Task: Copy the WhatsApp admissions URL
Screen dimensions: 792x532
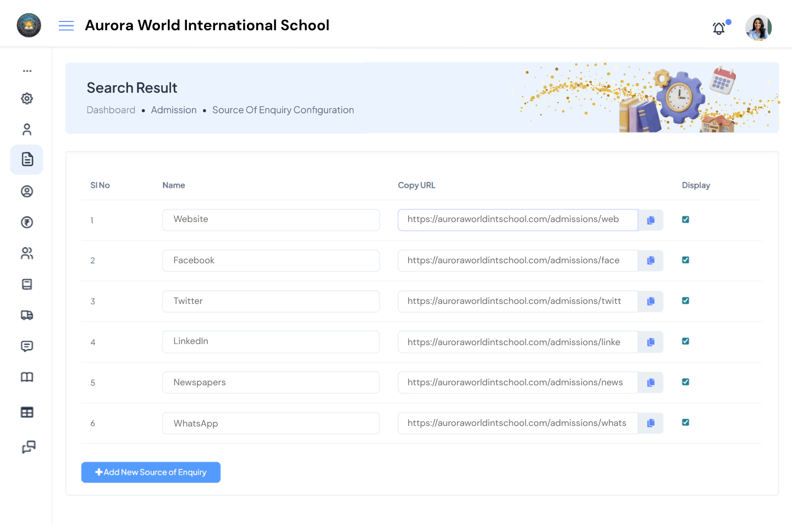Action: [651, 423]
